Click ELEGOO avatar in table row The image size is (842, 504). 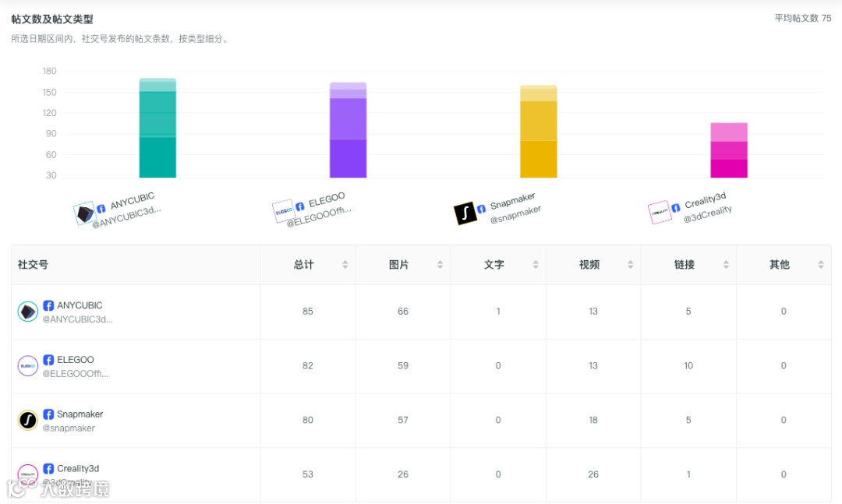[x=28, y=366]
